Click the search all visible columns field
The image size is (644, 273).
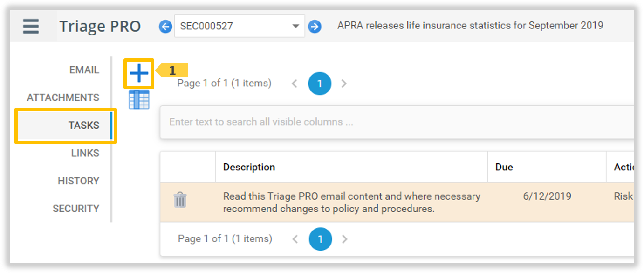pyautogui.click(x=396, y=122)
